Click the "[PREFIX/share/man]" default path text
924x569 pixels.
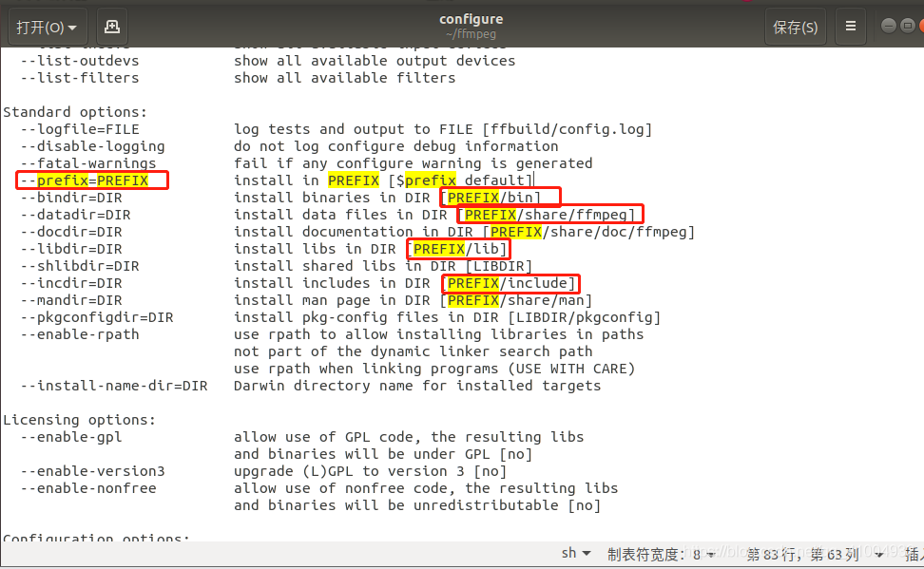(x=516, y=300)
